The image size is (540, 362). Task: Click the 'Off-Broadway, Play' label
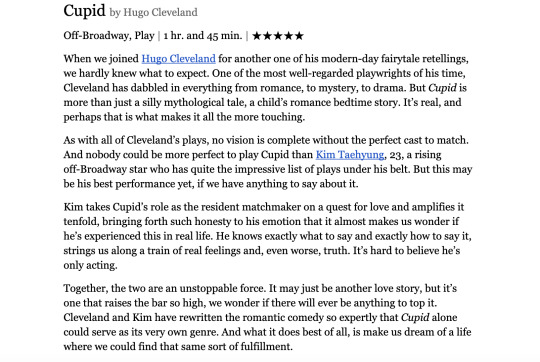[109, 35]
